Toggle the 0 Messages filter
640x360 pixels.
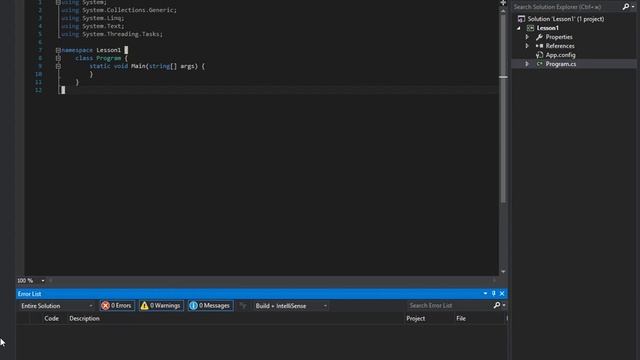[x=210, y=305]
